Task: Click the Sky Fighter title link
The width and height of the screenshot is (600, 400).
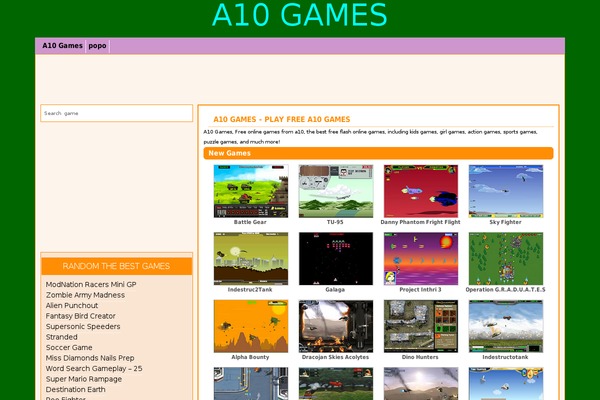Action: tap(505, 222)
